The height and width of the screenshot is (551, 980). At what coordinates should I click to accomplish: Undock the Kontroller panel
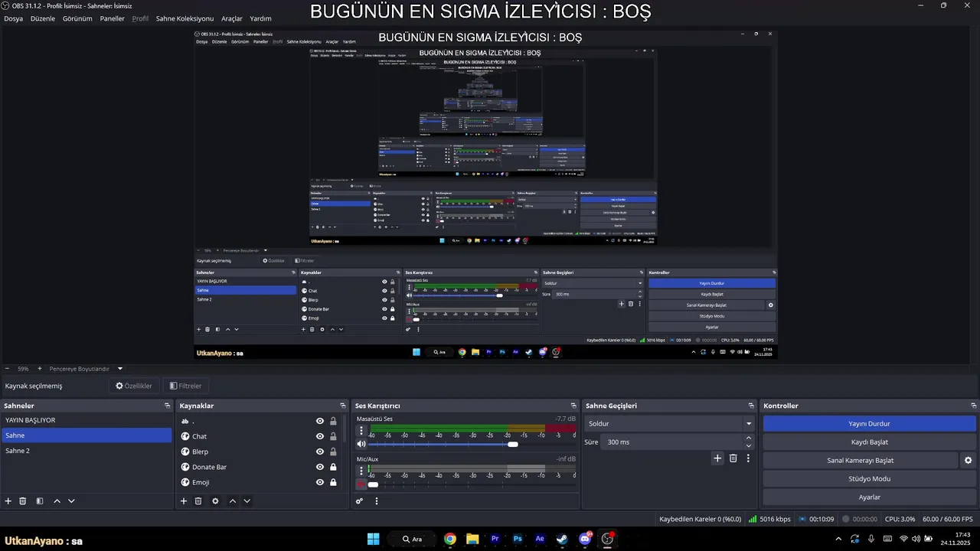click(x=974, y=406)
